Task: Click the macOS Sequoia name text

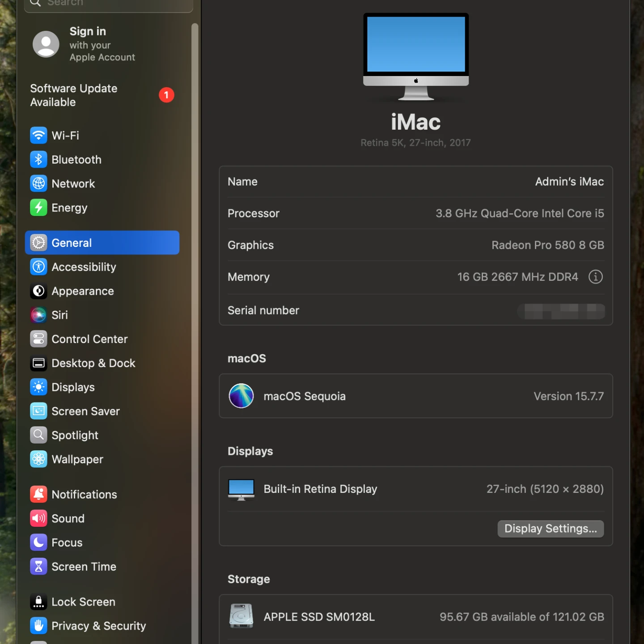Action: [305, 396]
